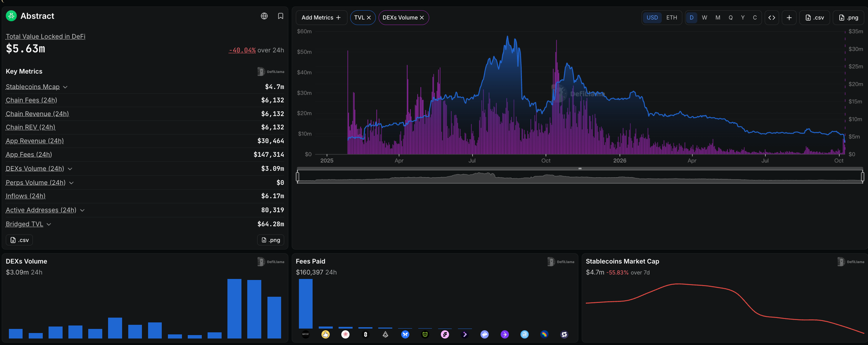
Task: Select cumulative (C) chart option
Action: (x=755, y=18)
